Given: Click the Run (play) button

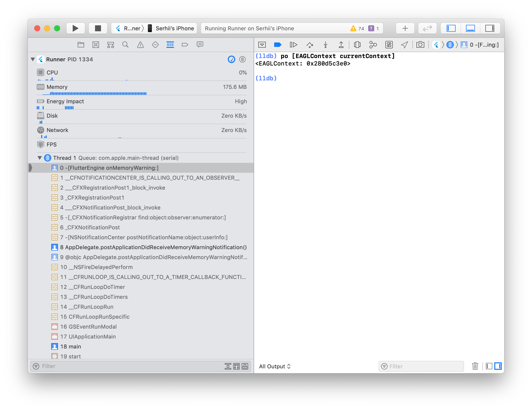Looking at the screenshot, I should (75, 28).
